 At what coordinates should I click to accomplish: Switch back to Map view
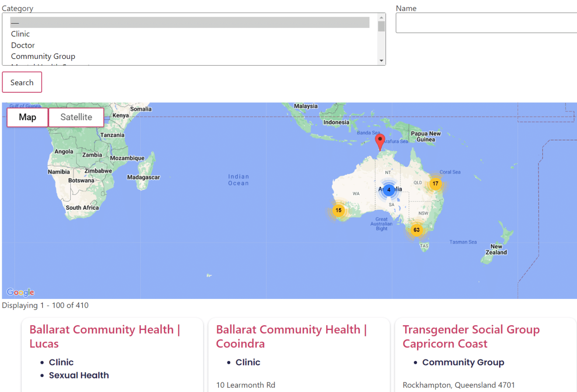click(x=27, y=117)
